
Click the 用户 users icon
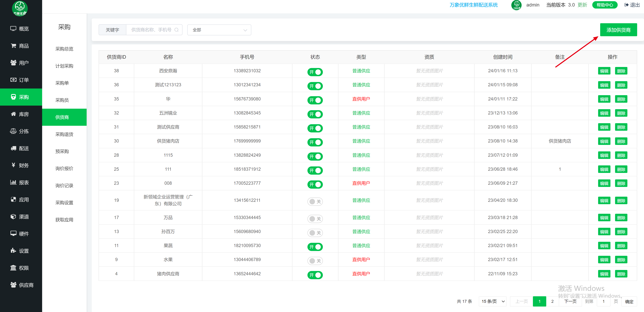point(13,63)
